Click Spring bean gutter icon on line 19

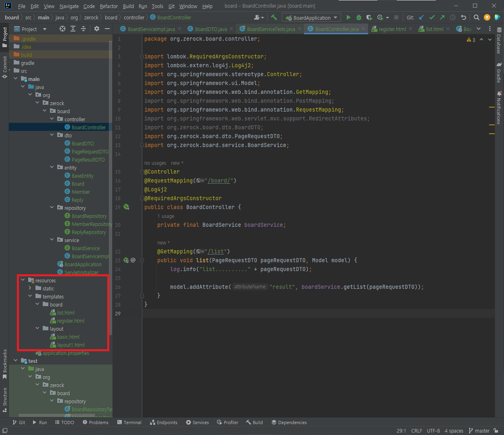pos(126,207)
